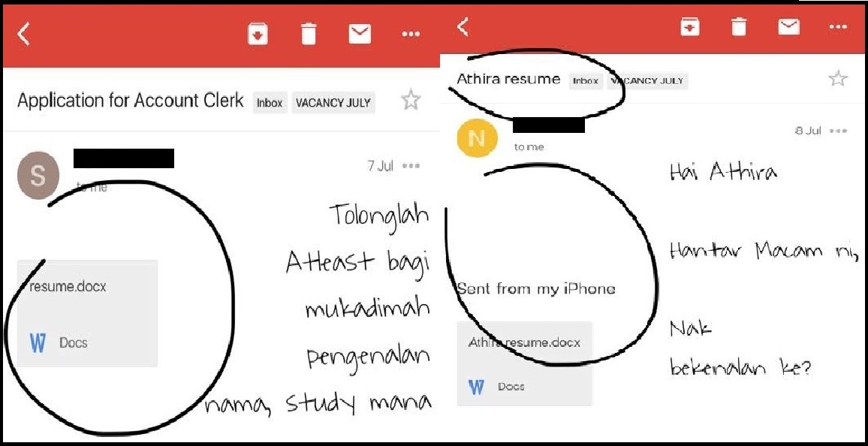Select the VACANCY JULY label chip

click(333, 103)
